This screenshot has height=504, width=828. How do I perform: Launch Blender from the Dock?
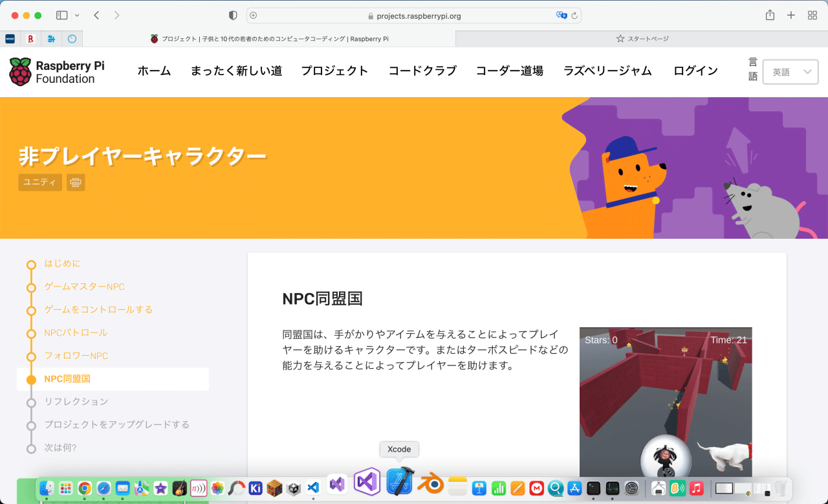pos(430,487)
